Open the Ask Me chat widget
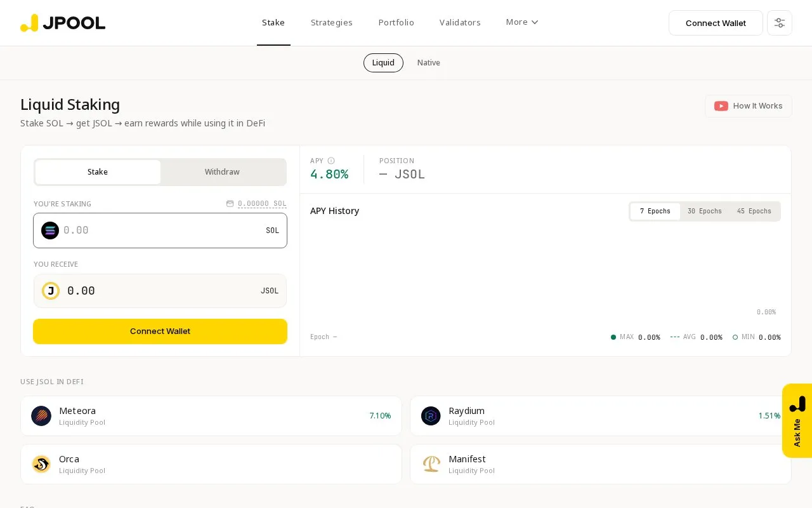 (797, 420)
